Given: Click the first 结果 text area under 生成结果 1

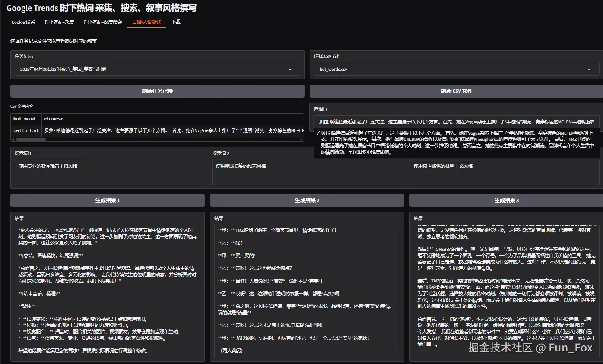Looking at the screenshot, I should pos(107,291).
